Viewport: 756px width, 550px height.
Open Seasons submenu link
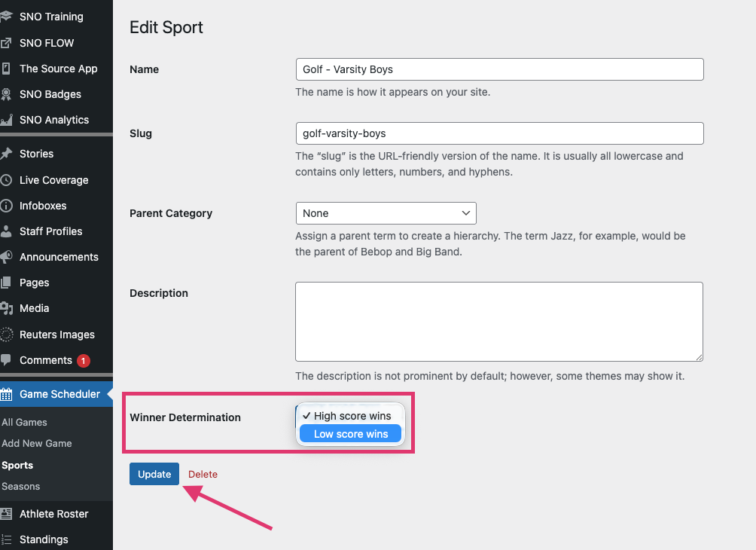coord(21,486)
